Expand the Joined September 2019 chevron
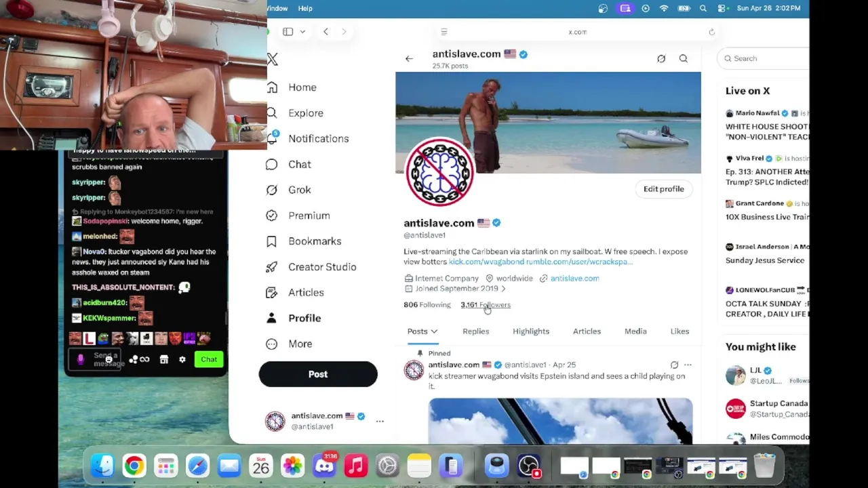Image resolution: width=868 pixels, height=488 pixels. [502, 289]
